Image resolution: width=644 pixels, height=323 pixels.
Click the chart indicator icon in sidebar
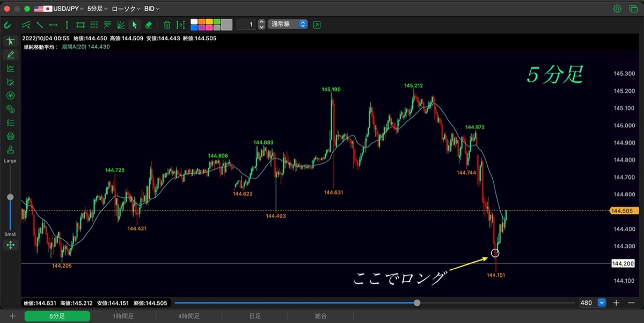[10, 68]
